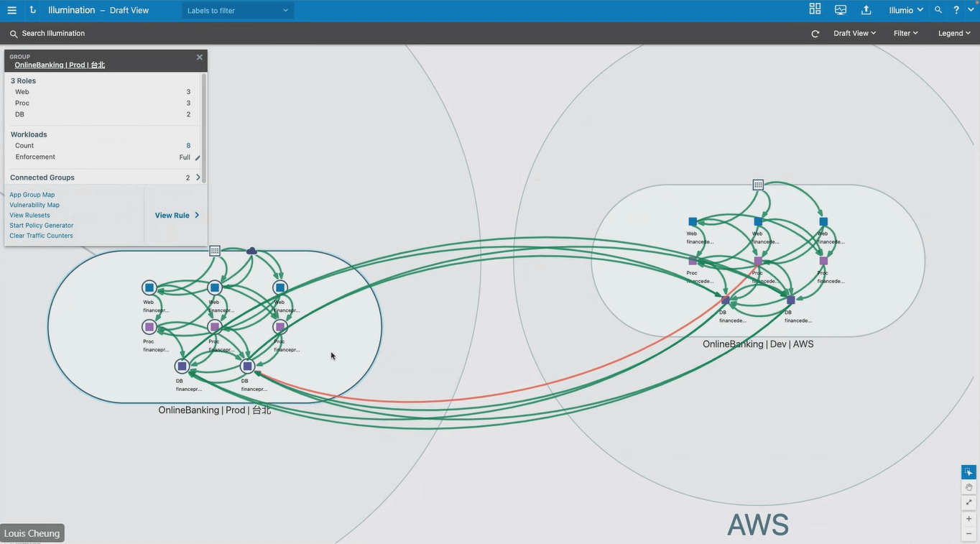Open the Vulnerability Map link
This screenshot has width=980, height=544.
(34, 205)
